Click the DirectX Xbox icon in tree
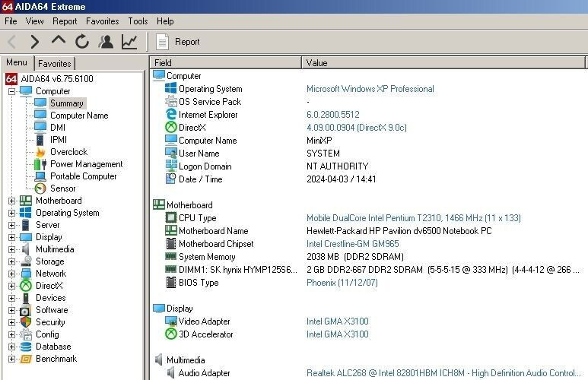This screenshot has height=380, width=588. click(26, 286)
